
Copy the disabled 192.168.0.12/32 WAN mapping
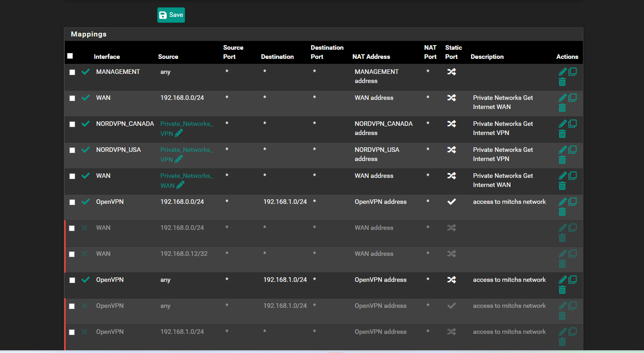(x=572, y=254)
